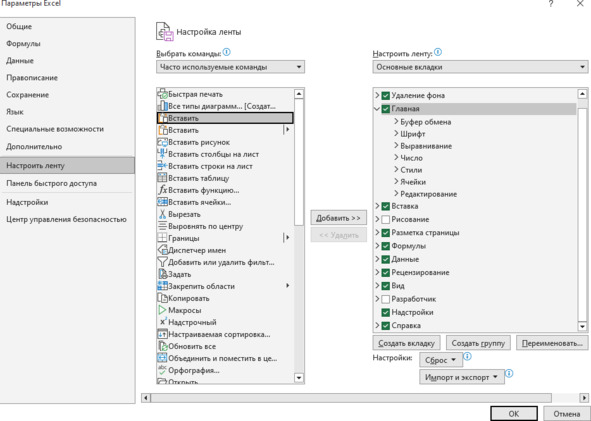Open the Часто используемые команды dropdown

coord(230,67)
